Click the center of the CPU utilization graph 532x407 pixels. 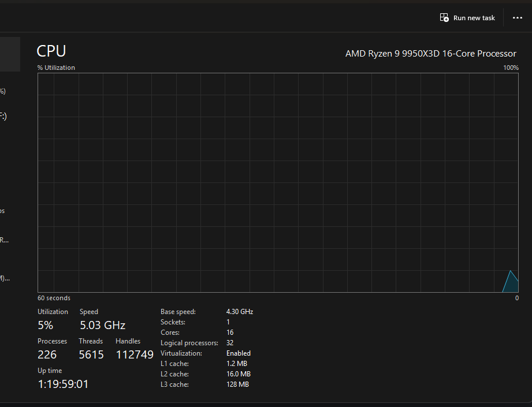[x=278, y=182]
